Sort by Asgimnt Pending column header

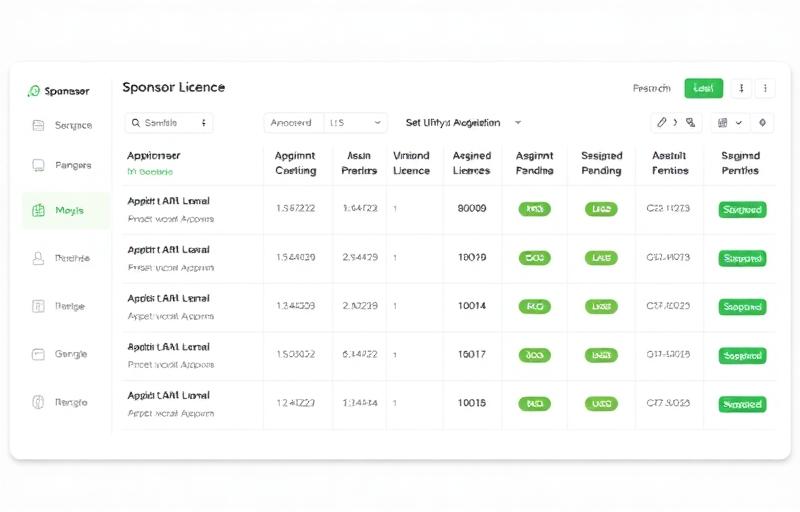coord(535,163)
